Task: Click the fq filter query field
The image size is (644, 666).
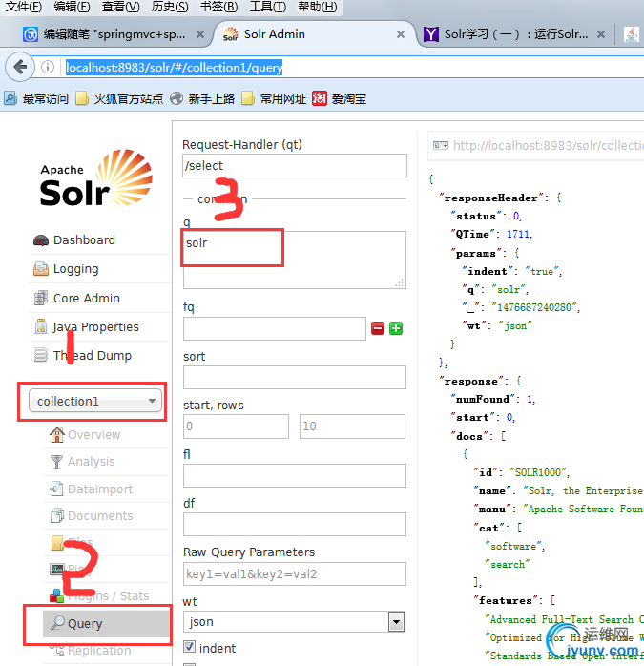Action: [275, 328]
